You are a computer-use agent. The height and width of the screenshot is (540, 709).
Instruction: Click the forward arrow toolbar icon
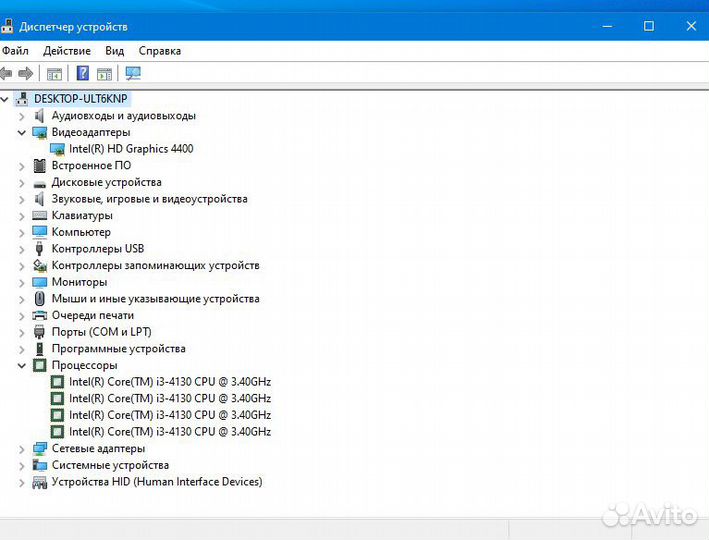tap(26, 73)
